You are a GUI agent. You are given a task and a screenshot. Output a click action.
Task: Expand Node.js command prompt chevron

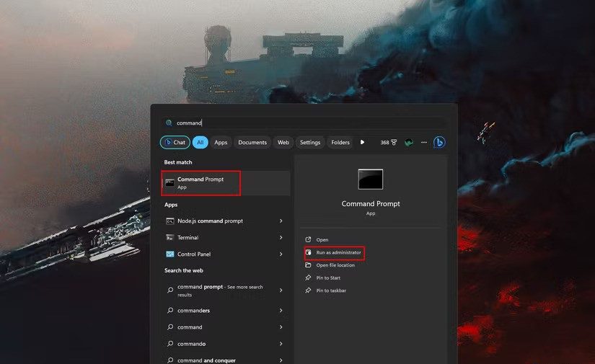tap(281, 221)
